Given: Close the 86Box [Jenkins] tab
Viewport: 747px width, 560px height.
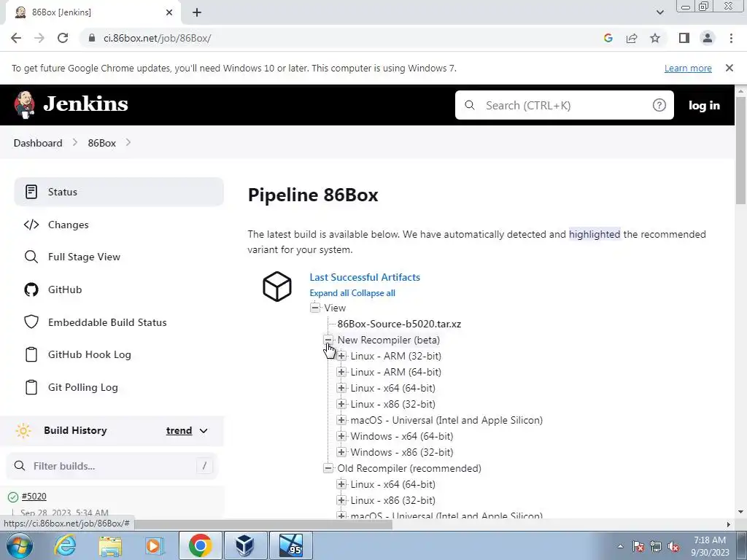Looking at the screenshot, I should (169, 12).
